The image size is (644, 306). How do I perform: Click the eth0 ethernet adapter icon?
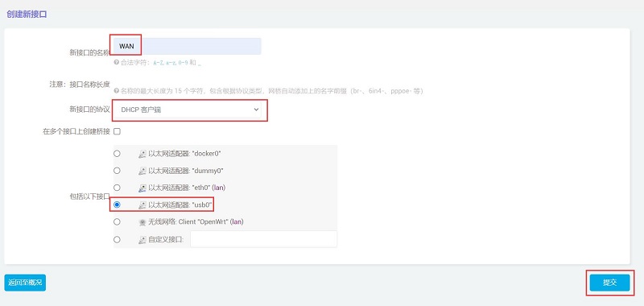pyautogui.click(x=142, y=188)
